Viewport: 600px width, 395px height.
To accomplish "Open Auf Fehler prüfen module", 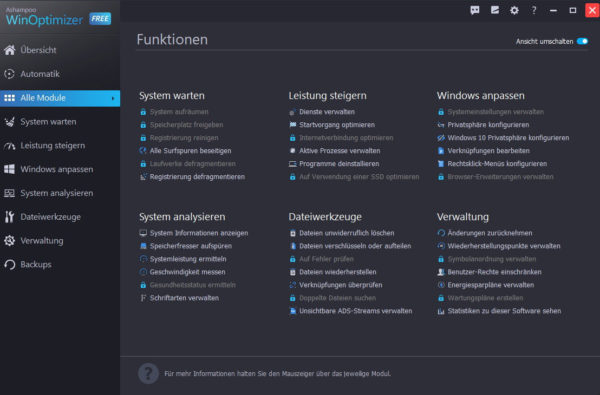I will coord(326,259).
